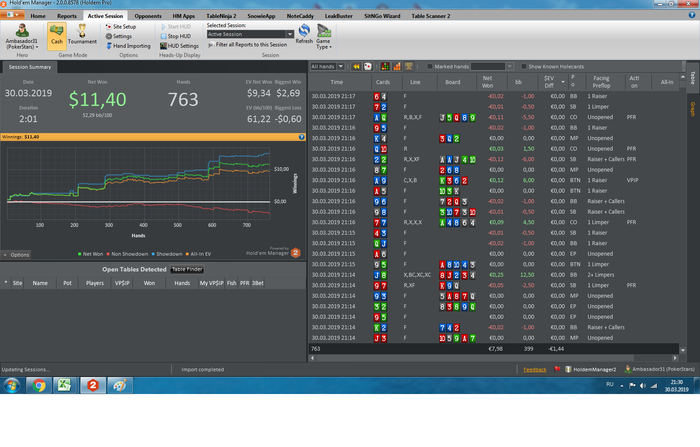Image resolution: width=700 pixels, height=447 pixels.
Task: Click the Refresh session icon
Action: coord(304,33)
